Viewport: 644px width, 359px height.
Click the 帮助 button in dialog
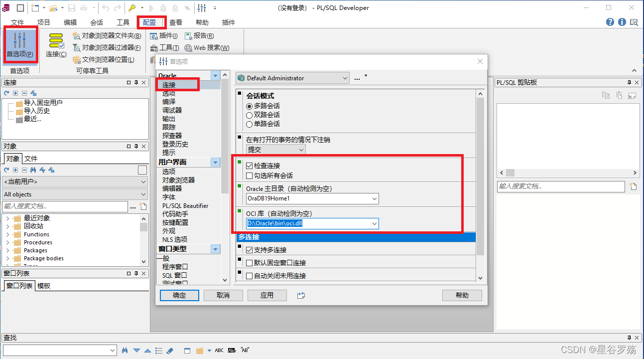coord(462,295)
